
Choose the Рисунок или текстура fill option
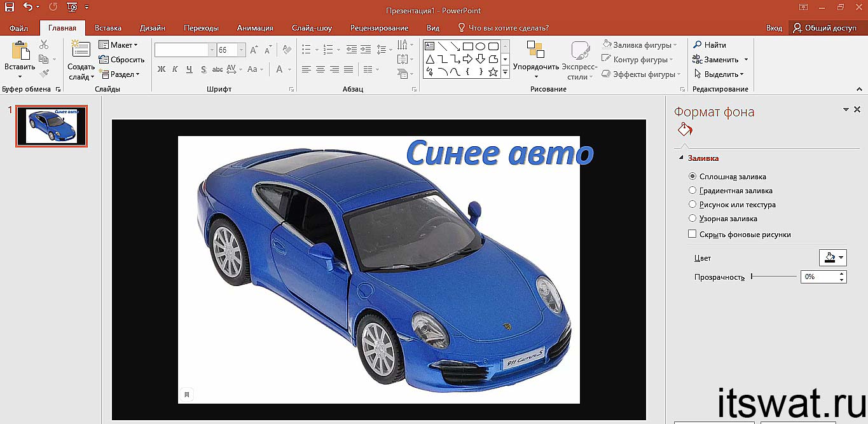point(692,205)
